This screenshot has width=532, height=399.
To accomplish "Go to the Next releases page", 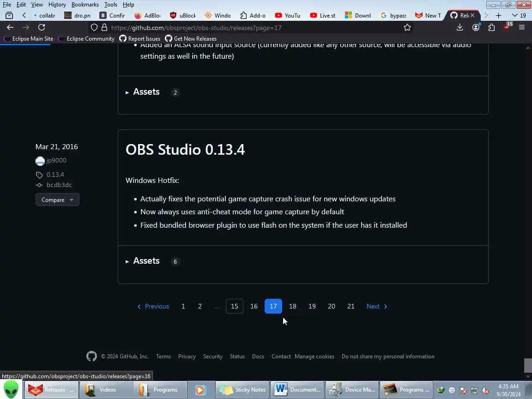I will click(377, 306).
